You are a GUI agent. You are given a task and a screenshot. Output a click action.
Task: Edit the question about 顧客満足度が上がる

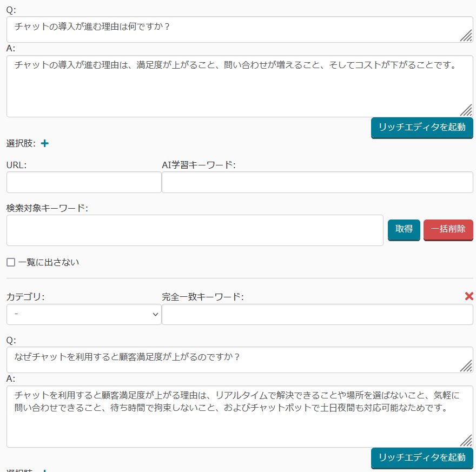point(233,360)
